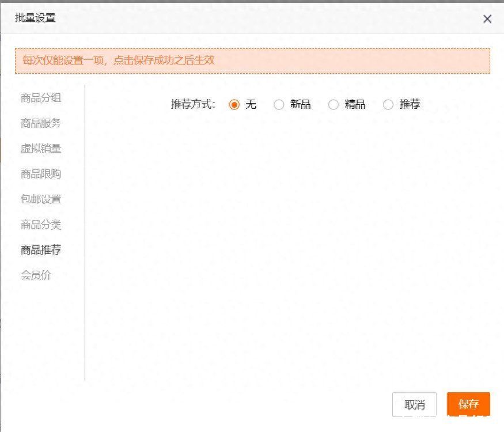Image resolution: width=504 pixels, height=432 pixels.
Task: Click the active 商品推荐 sidebar item
Action: (41, 250)
